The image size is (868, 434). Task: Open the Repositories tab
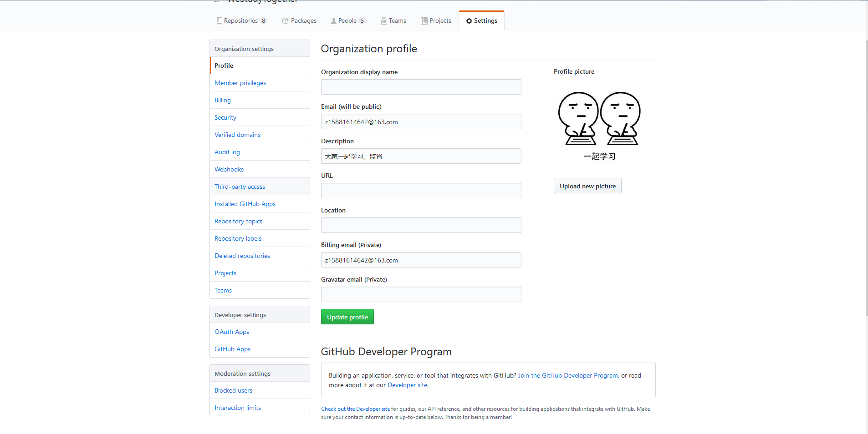click(242, 21)
